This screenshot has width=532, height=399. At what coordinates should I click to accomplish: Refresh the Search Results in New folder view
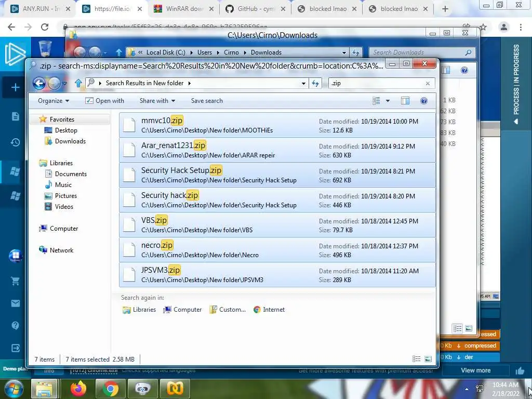point(315,84)
